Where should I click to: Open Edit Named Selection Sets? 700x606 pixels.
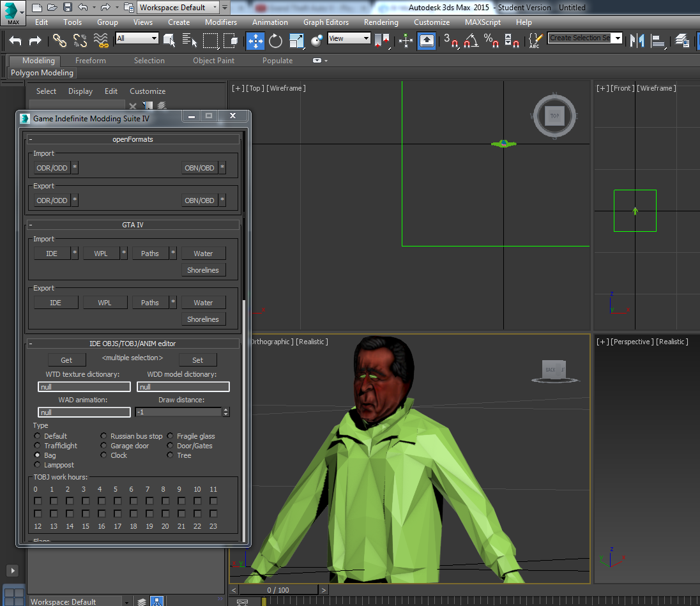tap(535, 41)
